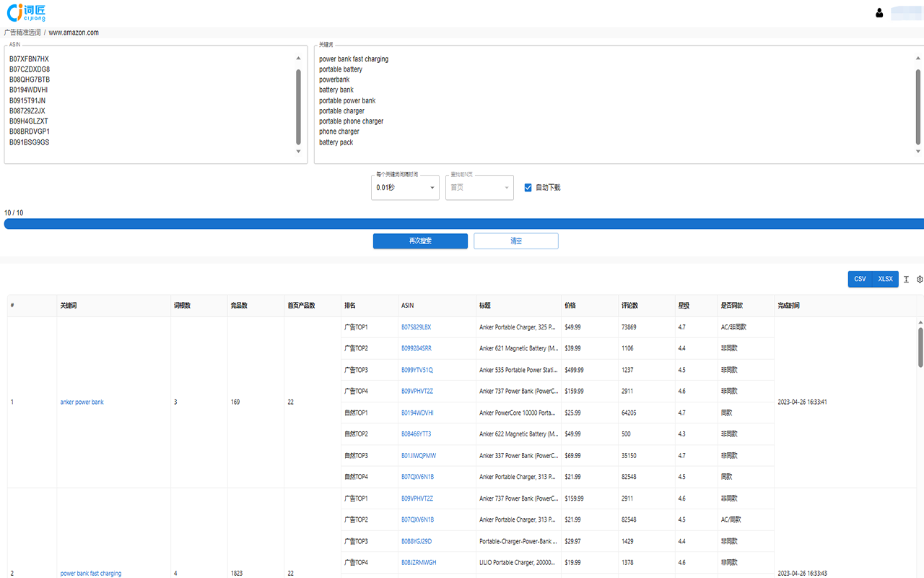Export results with the XLSX button

[x=885, y=279]
